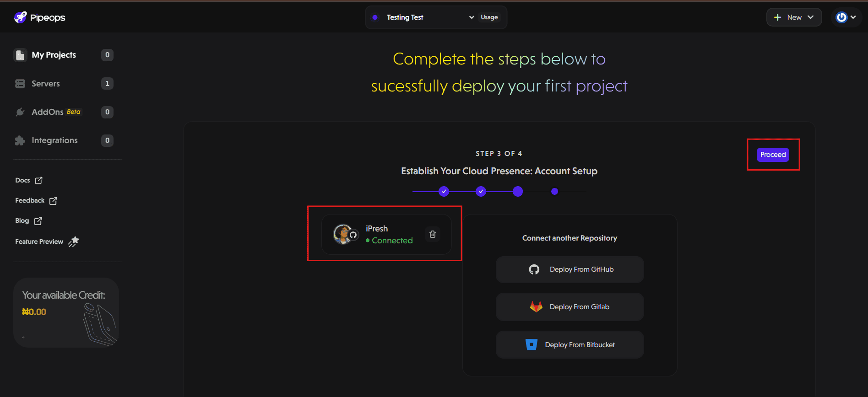Click the Docs external-link icon
This screenshot has width=868, height=397.
click(39, 180)
